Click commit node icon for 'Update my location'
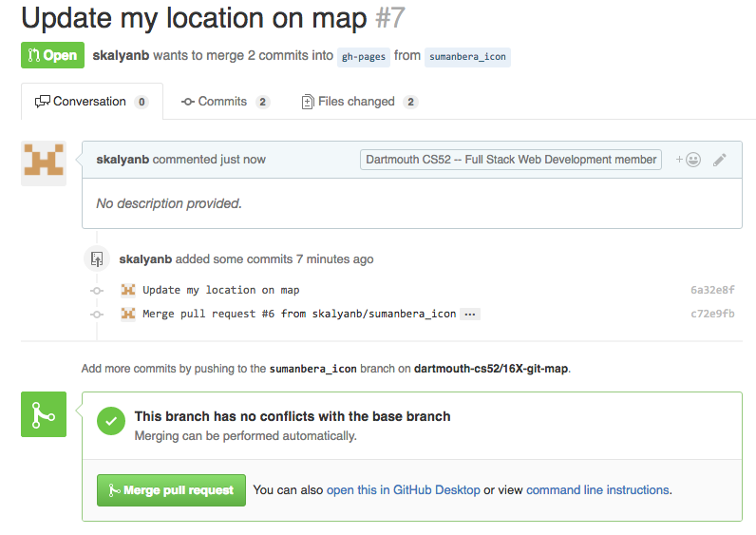Viewport: 756px width, 535px height. 97,291
